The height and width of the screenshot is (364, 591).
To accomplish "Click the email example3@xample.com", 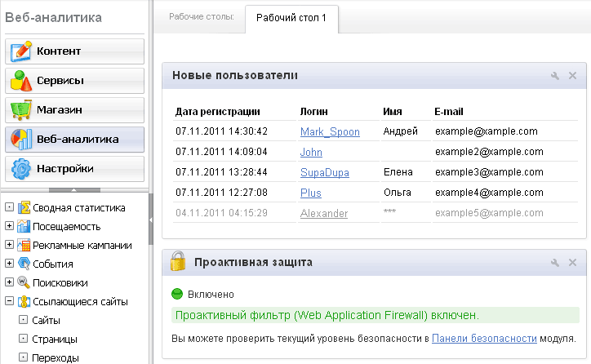I will click(x=489, y=172).
